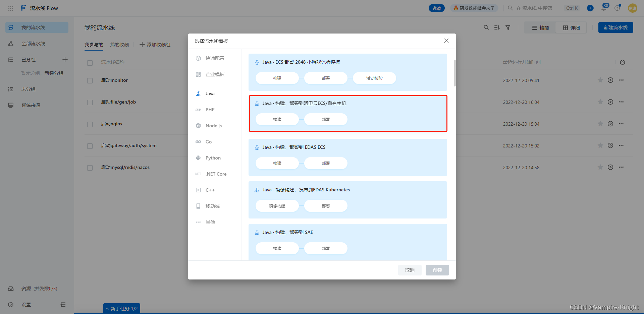Open notifications bell with 38 badge
The height and width of the screenshot is (314, 644).
[604, 8]
